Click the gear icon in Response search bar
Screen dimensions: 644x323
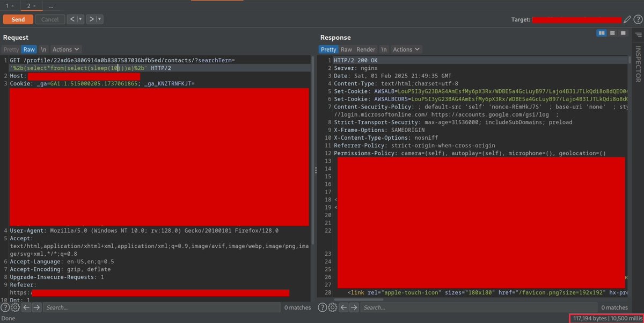coord(331,307)
